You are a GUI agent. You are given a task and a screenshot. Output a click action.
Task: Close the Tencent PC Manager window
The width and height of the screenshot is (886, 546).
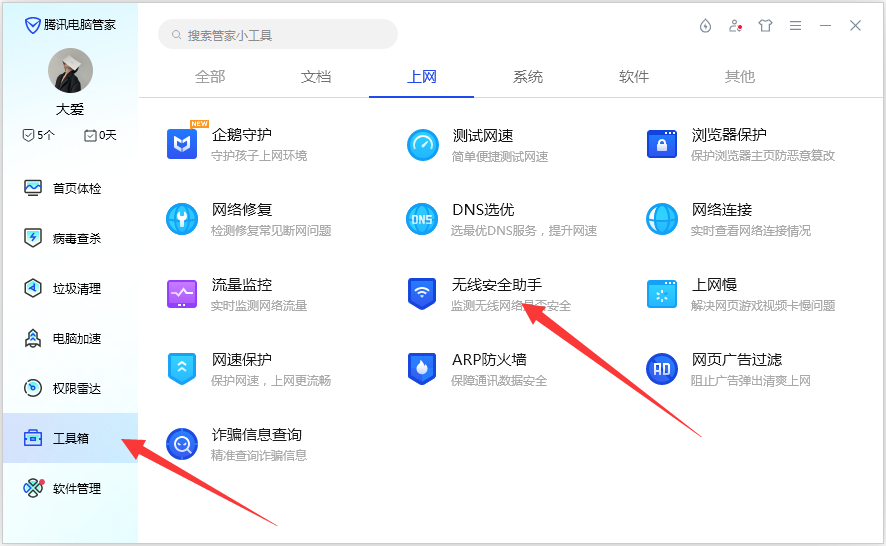click(855, 25)
